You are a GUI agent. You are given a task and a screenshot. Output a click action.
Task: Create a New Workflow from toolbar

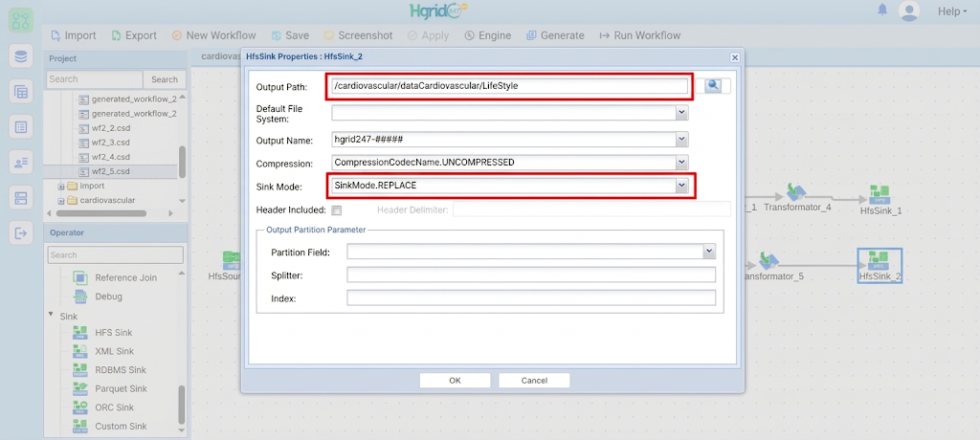click(213, 35)
